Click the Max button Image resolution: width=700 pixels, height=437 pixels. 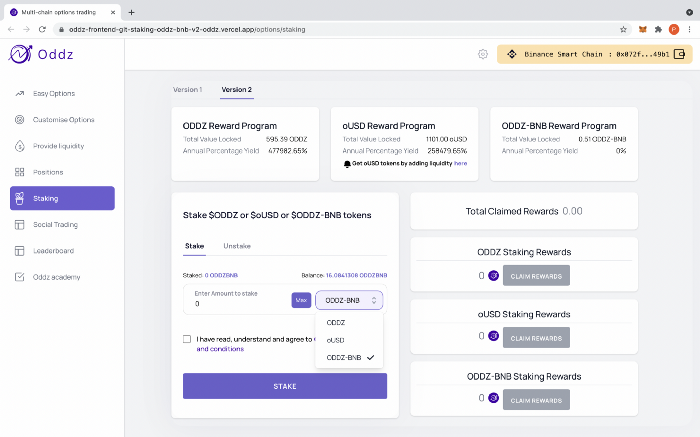tap(301, 300)
